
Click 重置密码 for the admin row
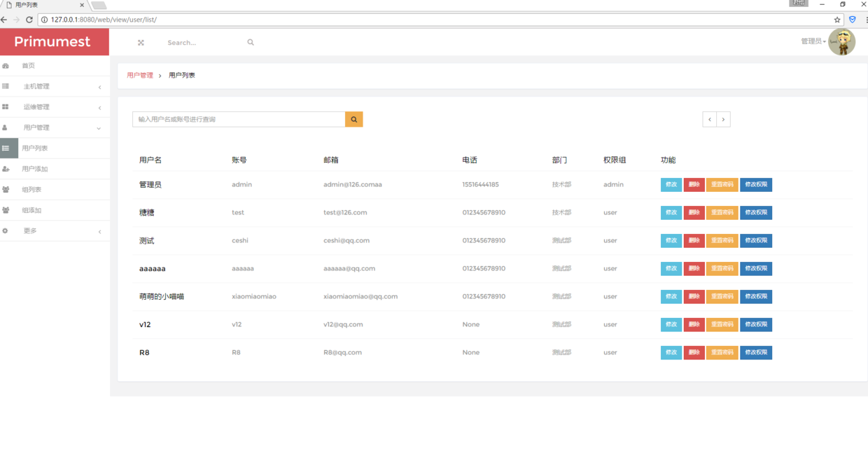(x=722, y=185)
